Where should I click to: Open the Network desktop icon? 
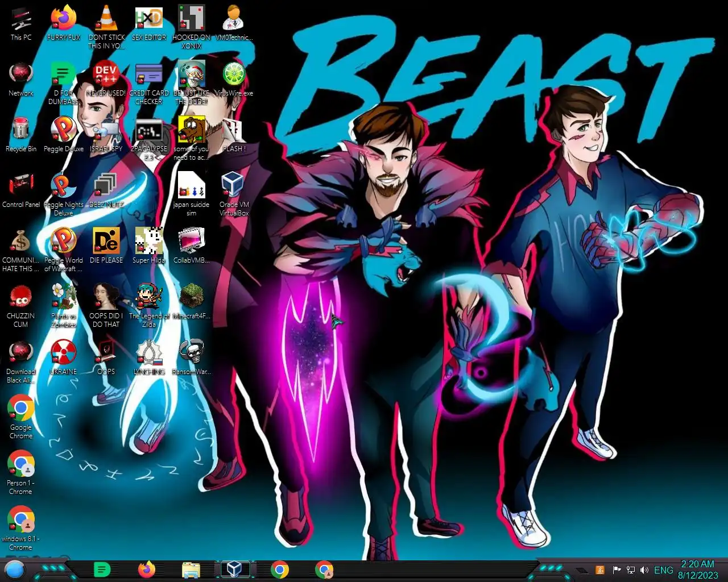tap(21, 78)
